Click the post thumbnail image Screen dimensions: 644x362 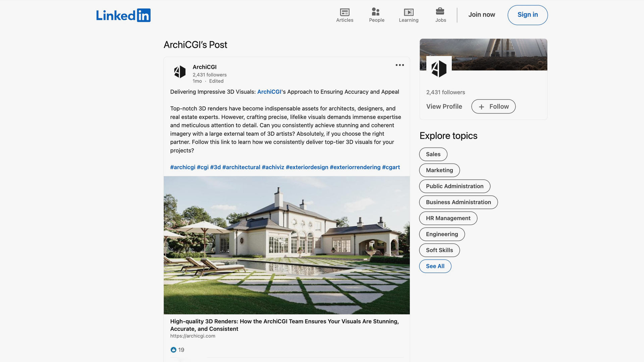[287, 245]
